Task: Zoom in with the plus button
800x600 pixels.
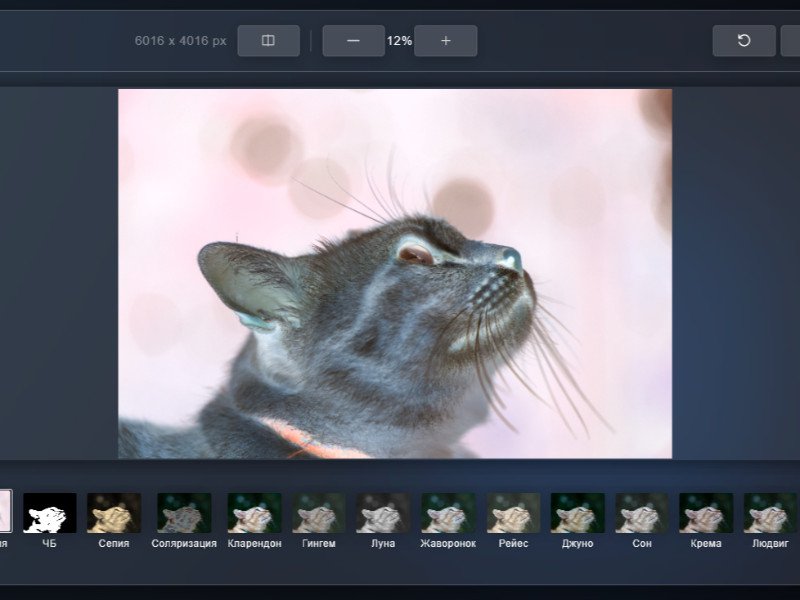Action: coord(445,41)
